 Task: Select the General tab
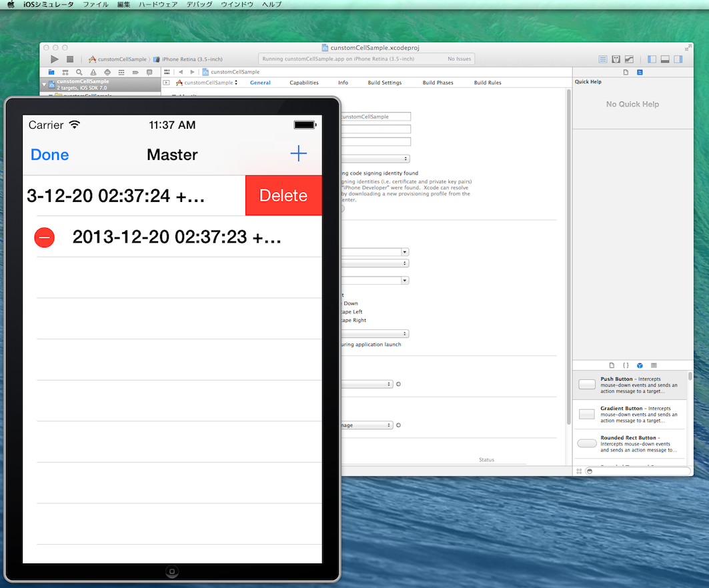click(260, 83)
